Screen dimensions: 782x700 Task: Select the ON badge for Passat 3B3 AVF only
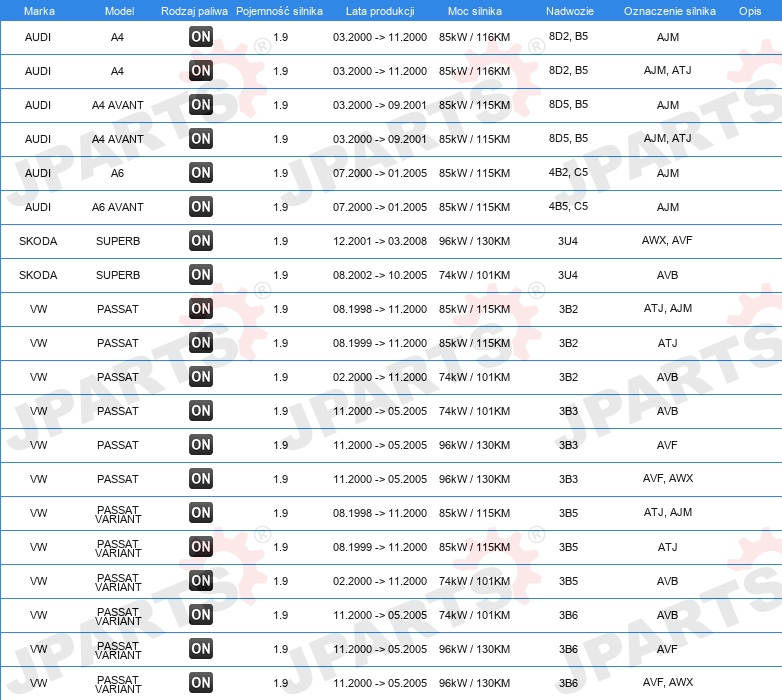(x=201, y=445)
